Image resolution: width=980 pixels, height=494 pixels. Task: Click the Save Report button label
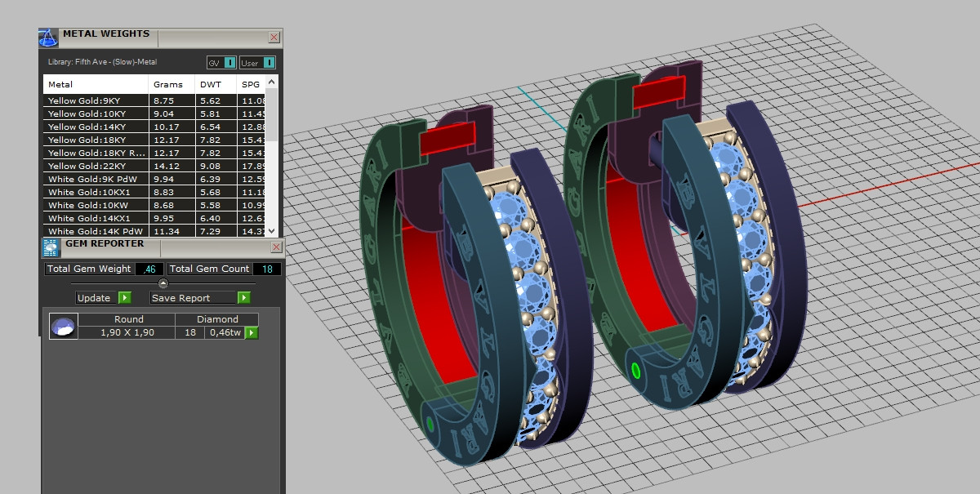[181, 298]
